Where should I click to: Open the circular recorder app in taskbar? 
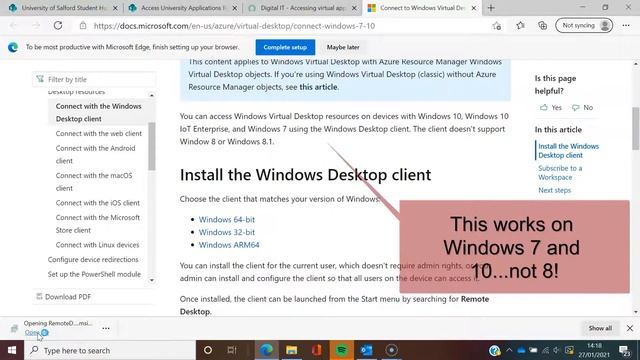(391, 350)
